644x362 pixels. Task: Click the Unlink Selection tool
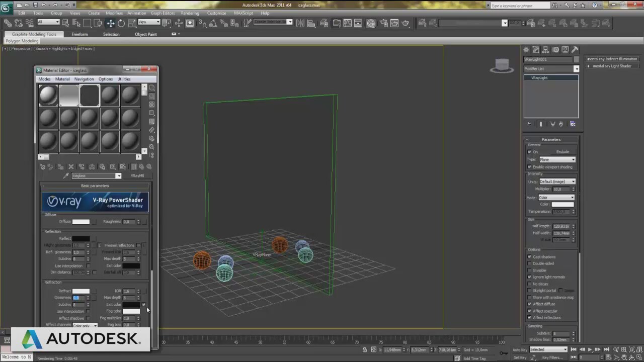tap(19, 23)
